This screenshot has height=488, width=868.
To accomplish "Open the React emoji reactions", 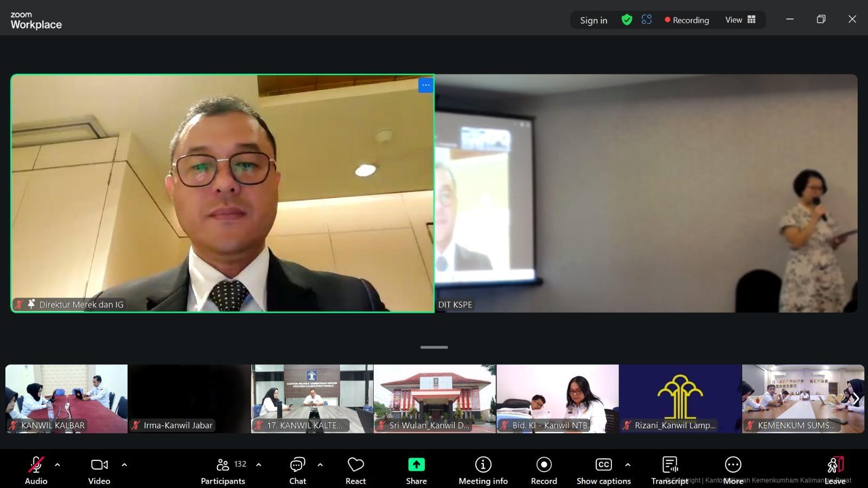I will click(x=355, y=470).
